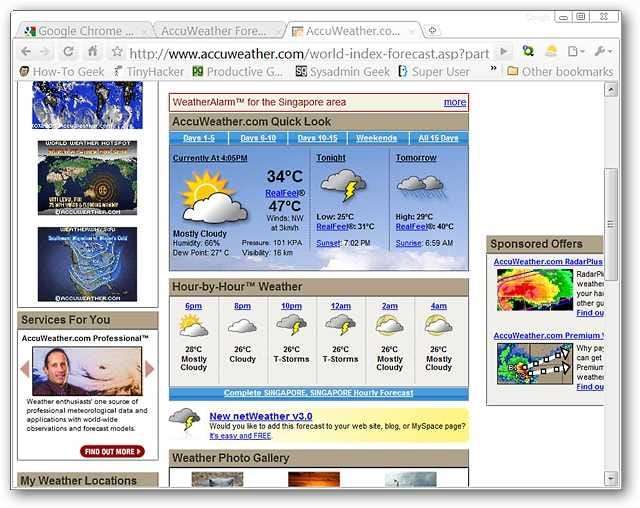The image size is (640, 508).
Task: Open the New netWeather v3.0 link
Action: click(x=261, y=416)
